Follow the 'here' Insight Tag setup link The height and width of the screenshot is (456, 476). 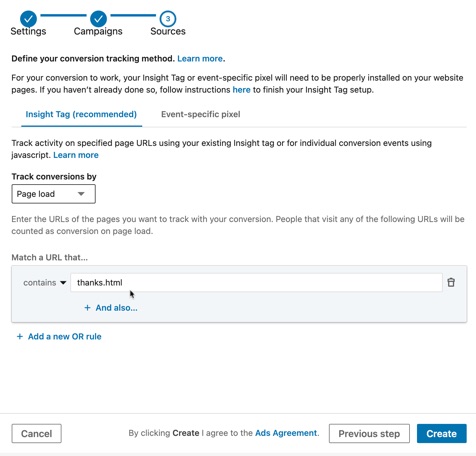pos(241,90)
